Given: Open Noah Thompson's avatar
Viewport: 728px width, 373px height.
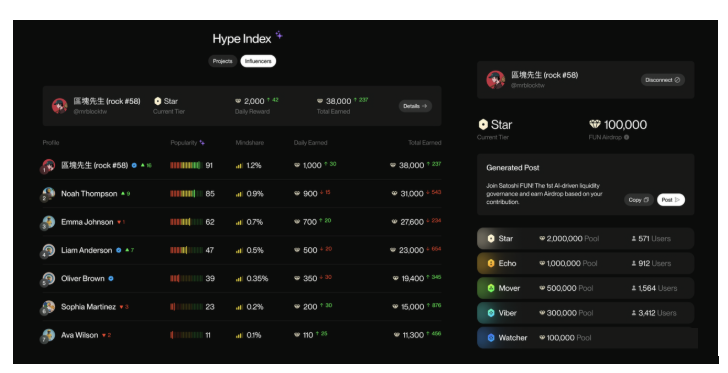Looking at the screenshot, I should click(48, 194).
